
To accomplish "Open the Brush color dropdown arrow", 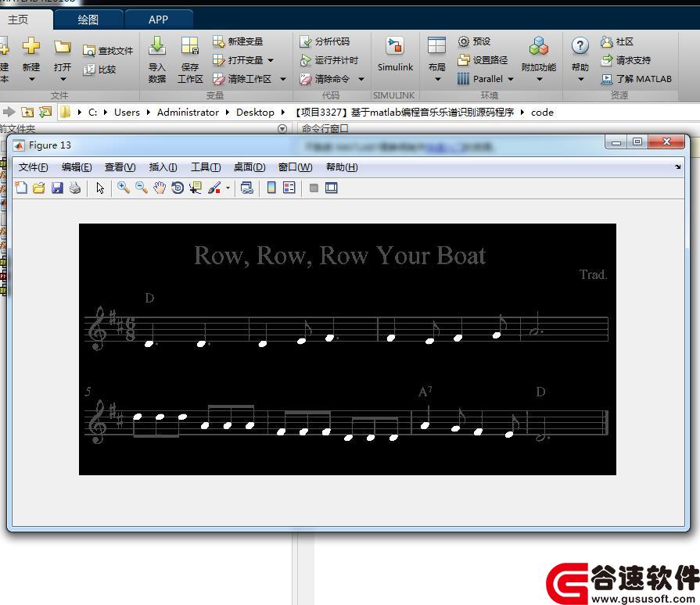I will point(228,188).
